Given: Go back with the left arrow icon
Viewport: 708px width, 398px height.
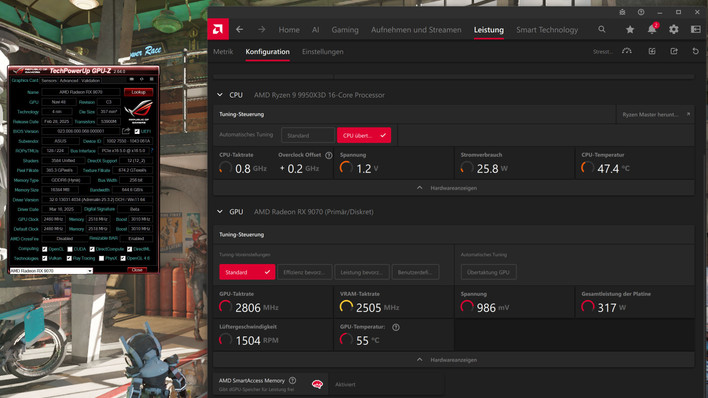Looking at the screenshot, I should coord(239,29).
